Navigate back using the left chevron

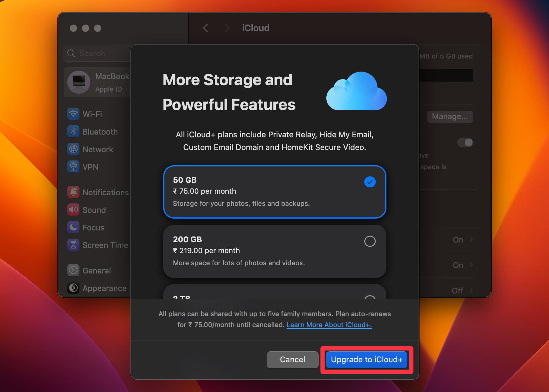(x=205, y=28)
